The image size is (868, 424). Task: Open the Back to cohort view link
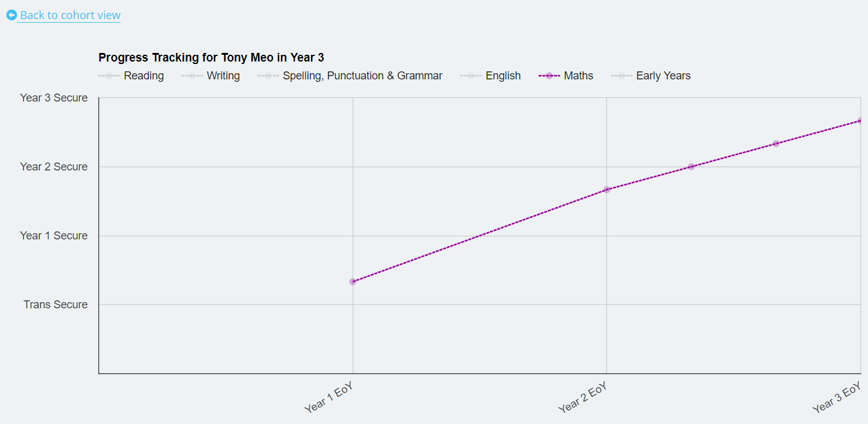(x=69, y=15)
